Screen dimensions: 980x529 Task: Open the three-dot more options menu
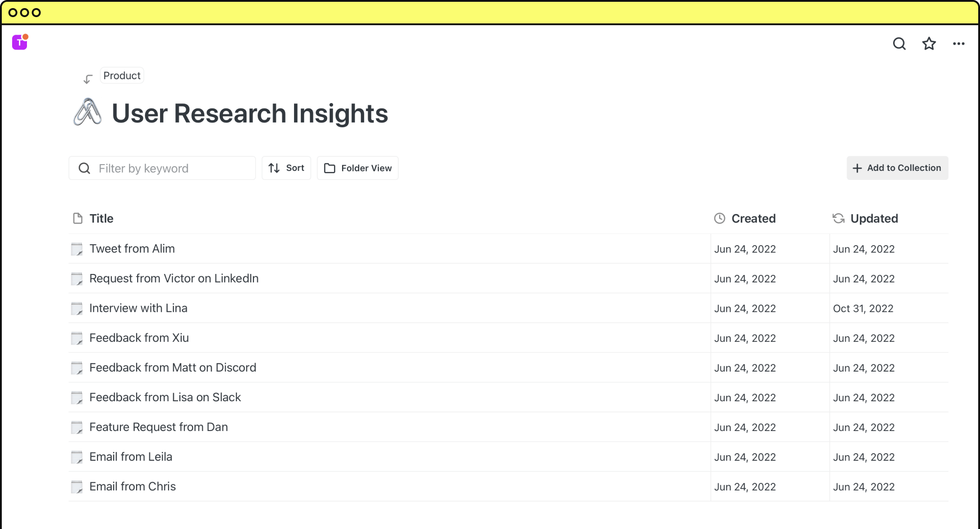pos(958,44)
